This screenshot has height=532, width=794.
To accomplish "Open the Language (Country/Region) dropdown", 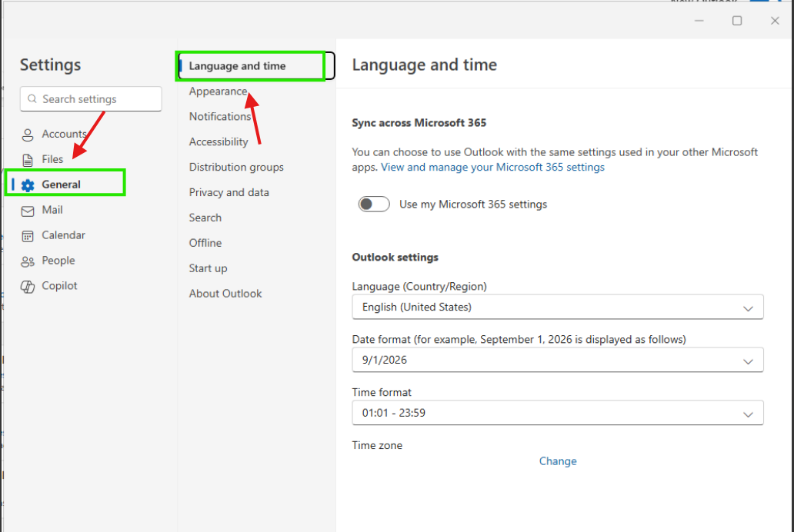I will [558, 307].
